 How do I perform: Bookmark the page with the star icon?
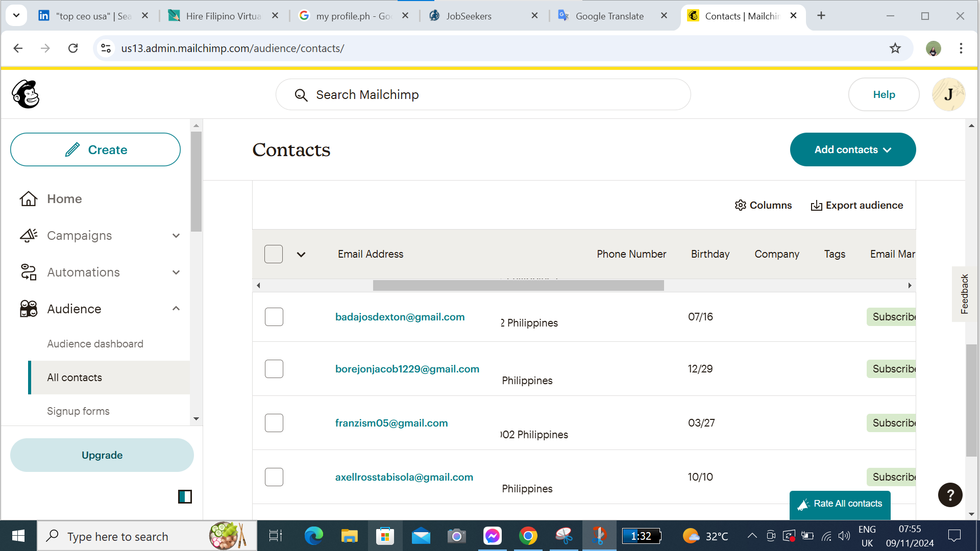coord(895,48)
